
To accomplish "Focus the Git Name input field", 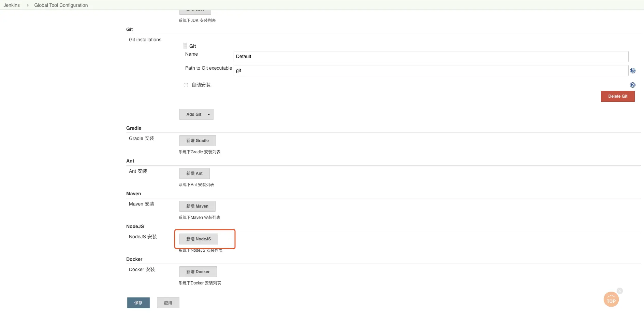I will [x=431, y=56].
